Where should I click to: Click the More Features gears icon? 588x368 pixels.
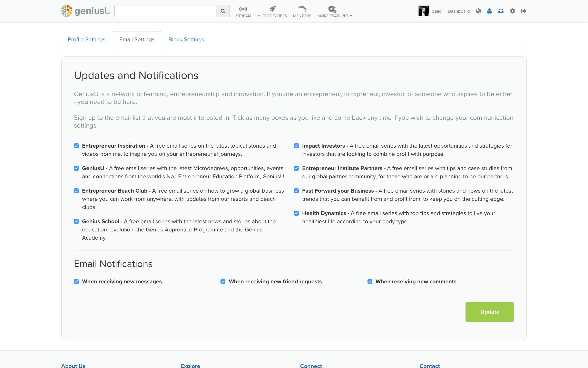(x=332, y=9)
